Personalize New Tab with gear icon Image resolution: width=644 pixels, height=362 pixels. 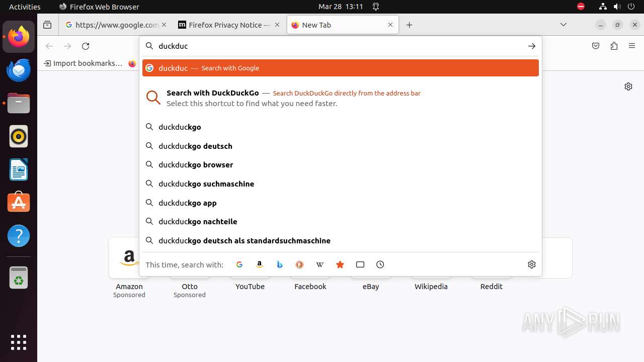tap(628, 86)
